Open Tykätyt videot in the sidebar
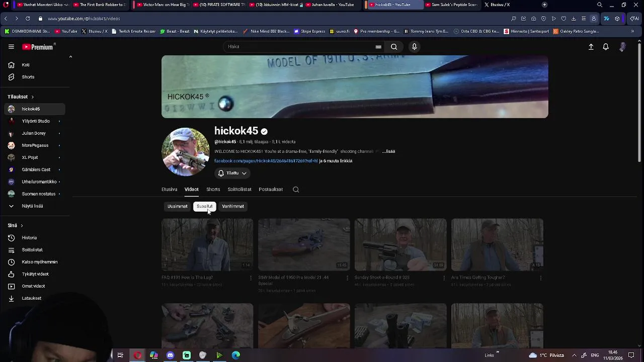Image resolution: width=644 pixels, height=362 pixels. coord(35,274)
